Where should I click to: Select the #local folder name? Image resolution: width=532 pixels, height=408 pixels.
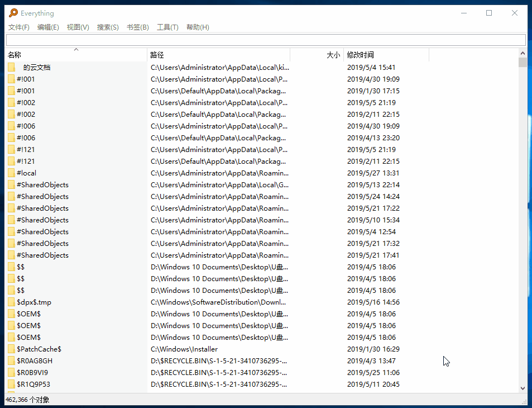[26, 173]
